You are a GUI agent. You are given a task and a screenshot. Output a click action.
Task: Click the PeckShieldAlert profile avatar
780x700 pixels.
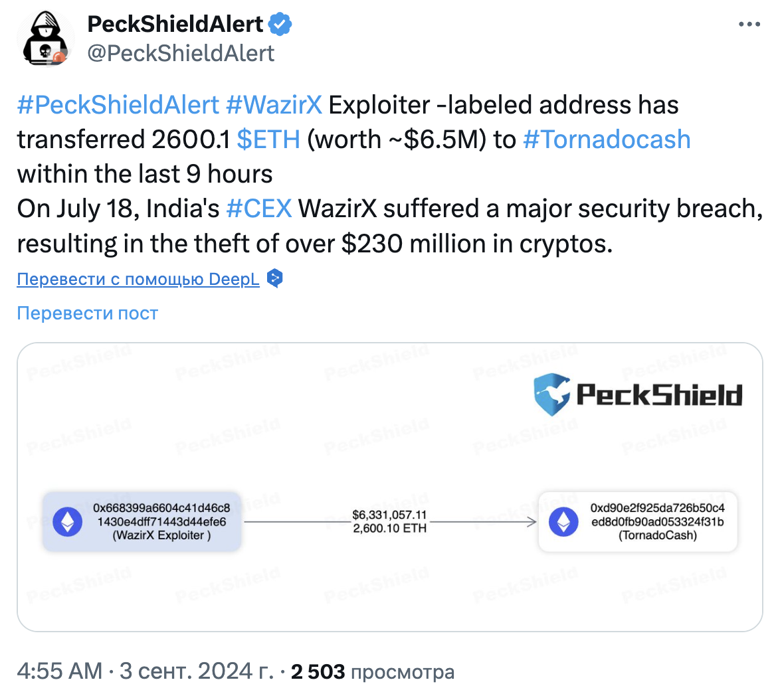pyautogui.click(x=45, y=39)
